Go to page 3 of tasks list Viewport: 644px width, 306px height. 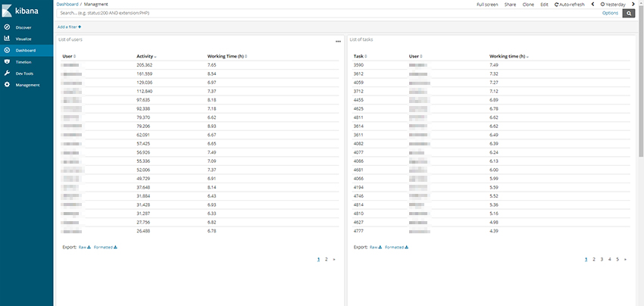tap(602, 259)
